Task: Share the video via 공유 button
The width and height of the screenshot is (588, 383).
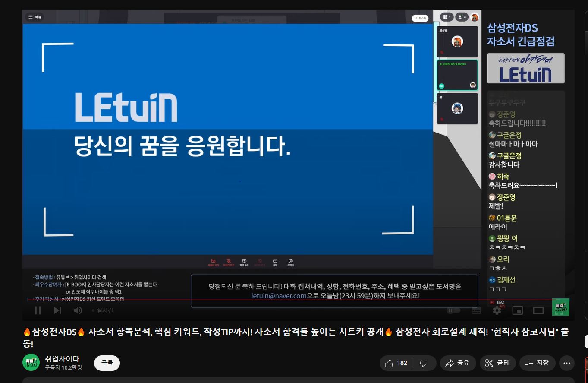Action: pyautogui.click(x=458, y=363)
